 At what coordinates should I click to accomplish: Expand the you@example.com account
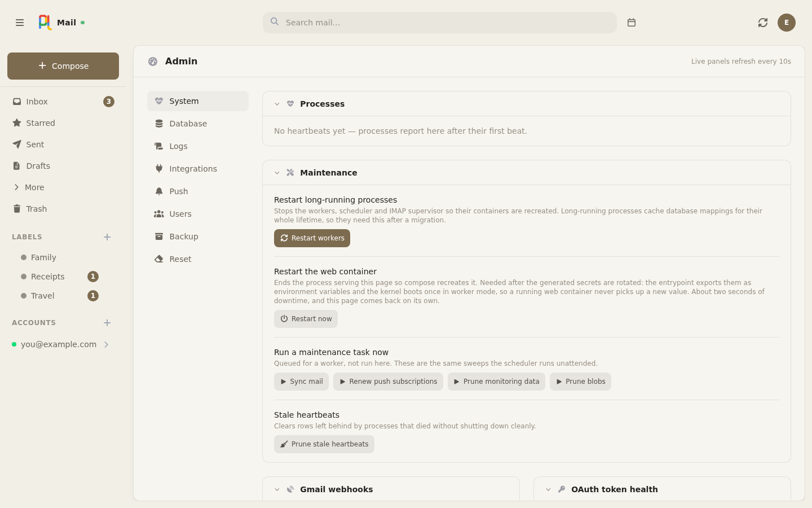coord(106,344)
